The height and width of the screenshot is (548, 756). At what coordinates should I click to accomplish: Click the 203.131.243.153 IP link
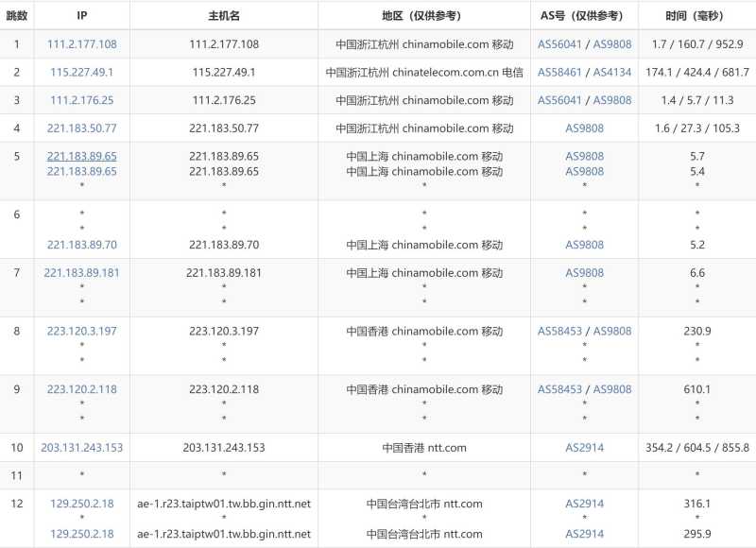(x=81, y=448)
